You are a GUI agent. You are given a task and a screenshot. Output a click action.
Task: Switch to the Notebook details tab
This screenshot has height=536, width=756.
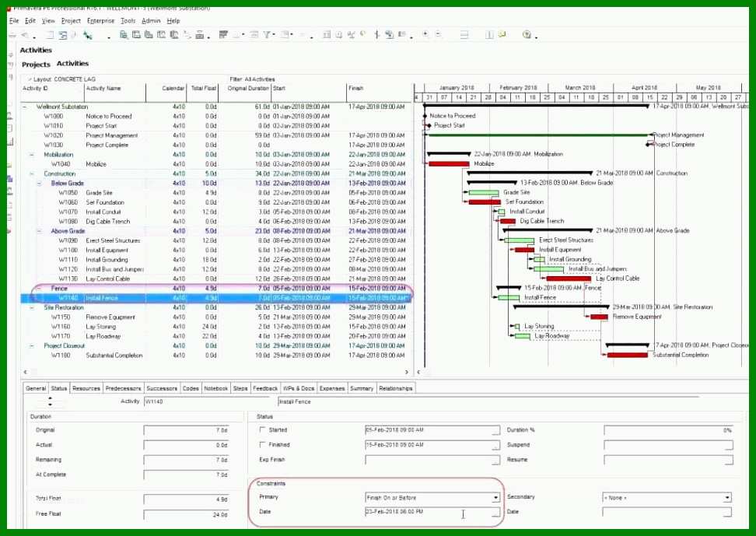point(215,388)
